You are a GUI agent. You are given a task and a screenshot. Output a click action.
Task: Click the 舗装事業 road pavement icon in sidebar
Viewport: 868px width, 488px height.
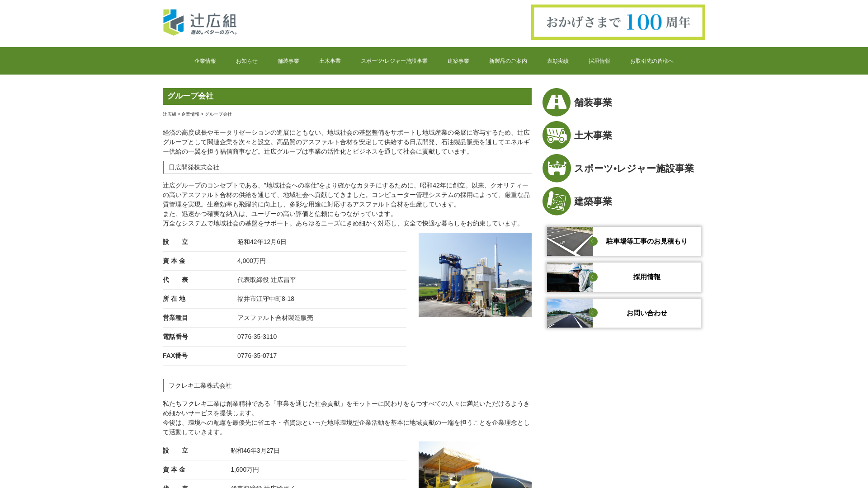[x=556, y=102]
